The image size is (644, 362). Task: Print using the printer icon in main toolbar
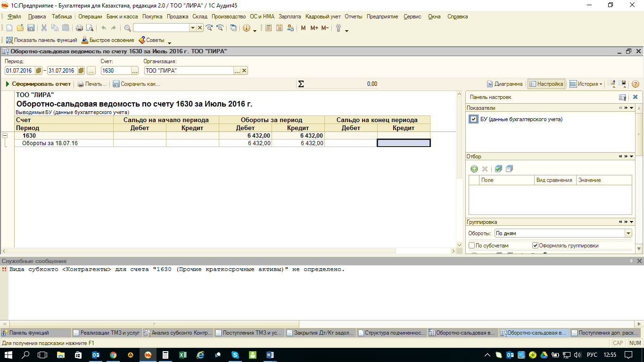[79, 28]
